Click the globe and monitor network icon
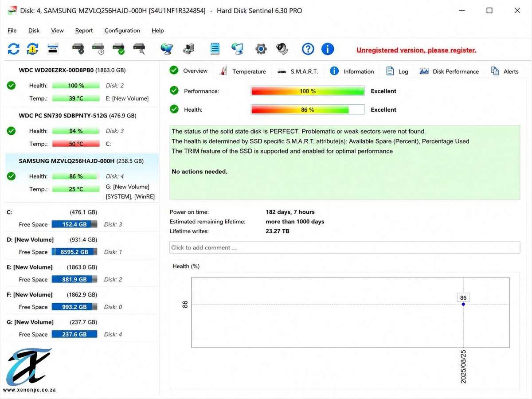Image resolution: width=532 pixels, height=399 pixels. pyautogui.click(x=167, y=49)
